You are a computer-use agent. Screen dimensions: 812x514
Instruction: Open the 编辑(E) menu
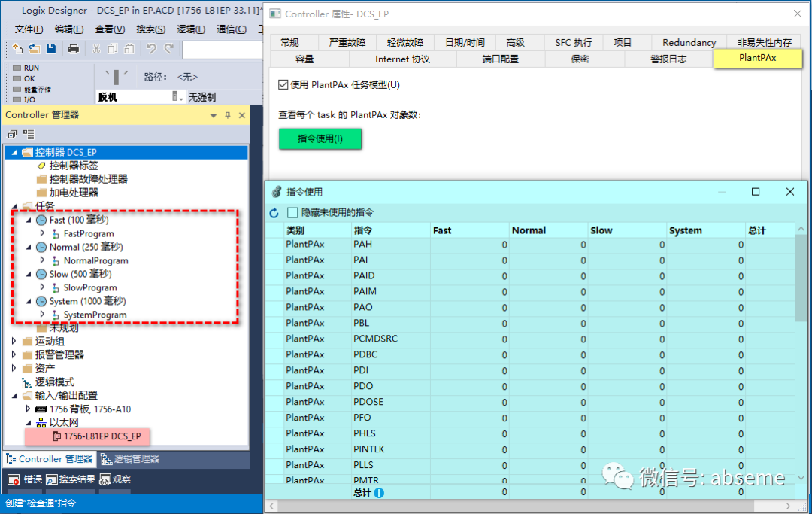click(69, 29)
